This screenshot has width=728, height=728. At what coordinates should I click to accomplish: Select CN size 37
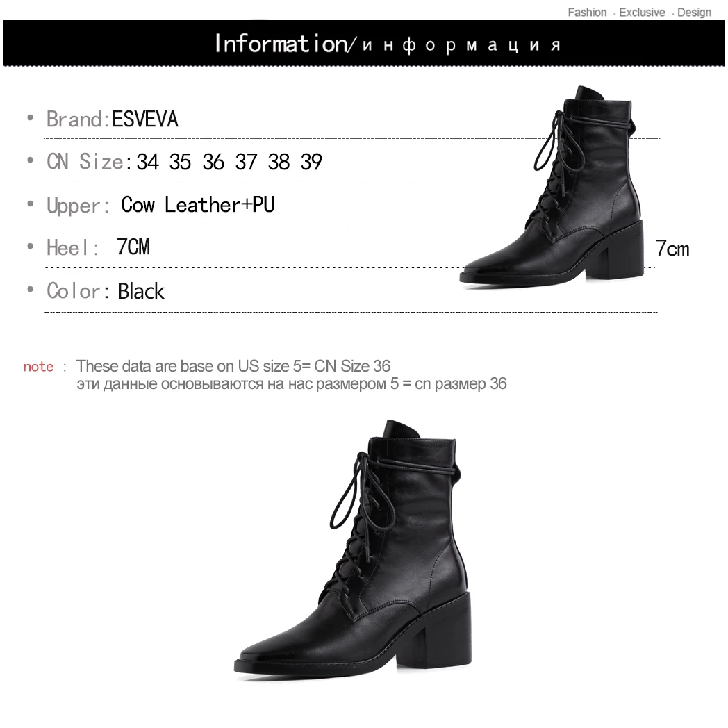246,162
